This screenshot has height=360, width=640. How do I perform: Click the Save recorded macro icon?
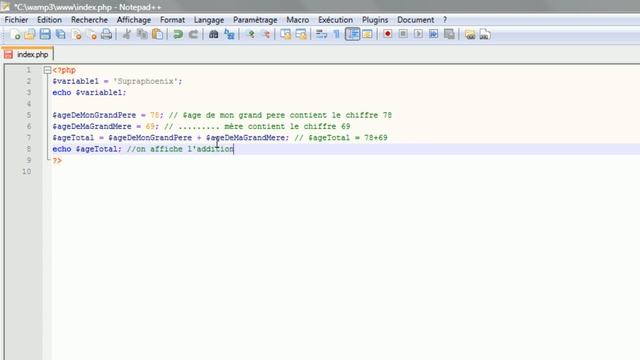tap(449, 34)
